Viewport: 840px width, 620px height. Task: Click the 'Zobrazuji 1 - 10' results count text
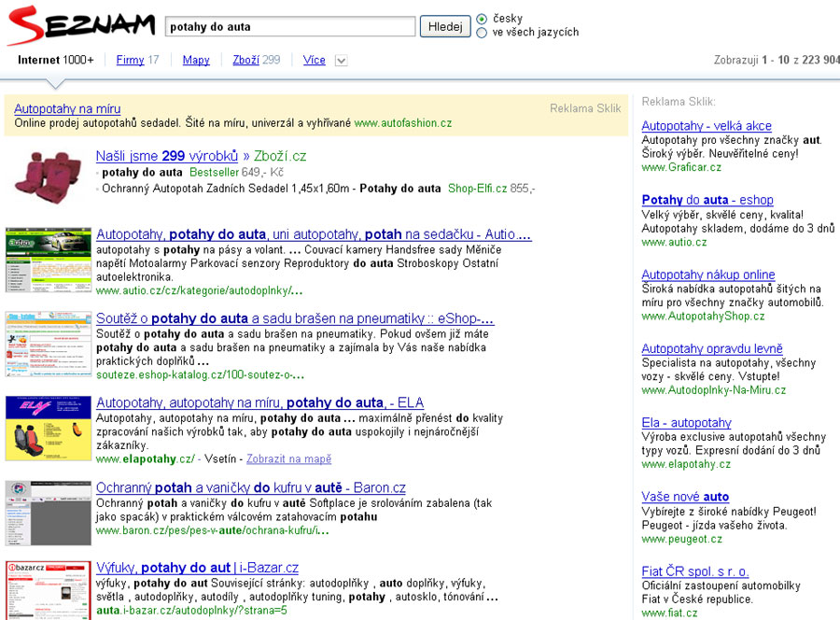(777, 60)
